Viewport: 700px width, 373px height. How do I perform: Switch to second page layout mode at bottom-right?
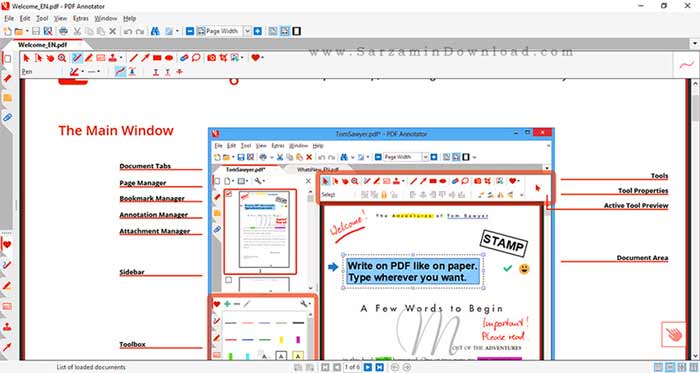click(x=670, y=367)
